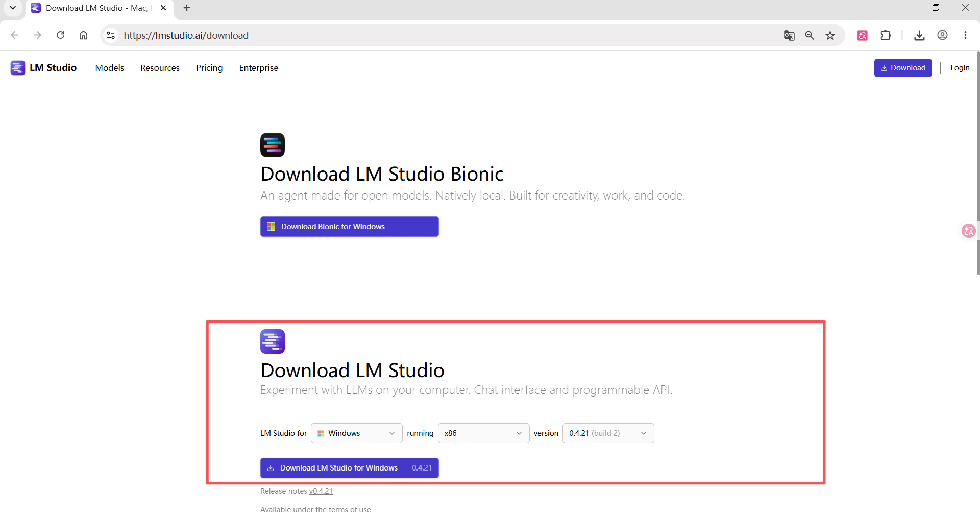Open the browser home page icon
The image size is (980, 520).
[83, 35]
